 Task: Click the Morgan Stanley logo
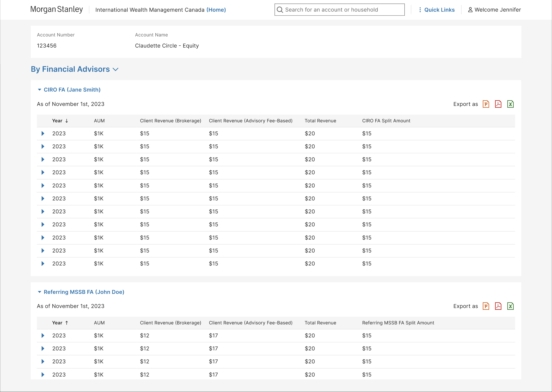57,9
